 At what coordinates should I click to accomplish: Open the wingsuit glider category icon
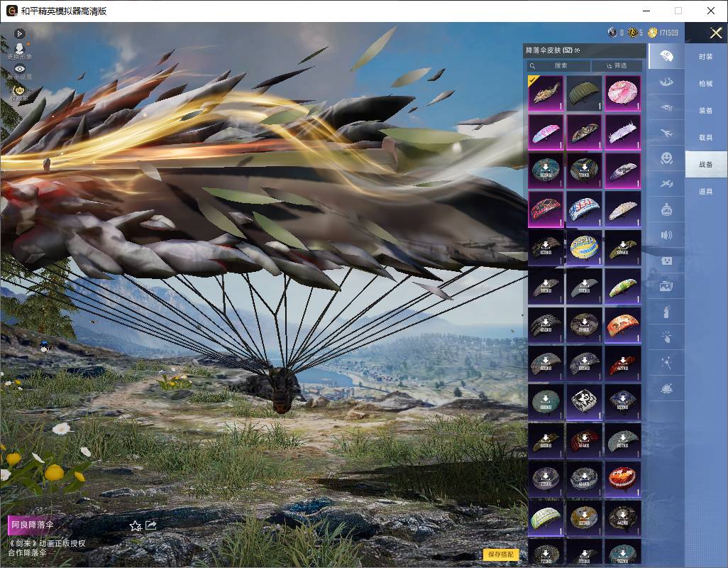click(x=666, y=82)
